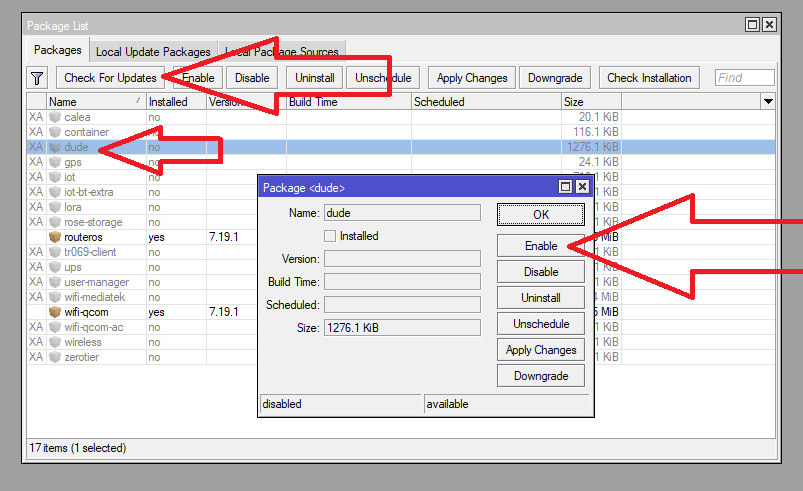Image resolution: width=803 pixels, height=491 pixels.
Task: Maximize the Package List window
Action: click(x=752, y=25)
